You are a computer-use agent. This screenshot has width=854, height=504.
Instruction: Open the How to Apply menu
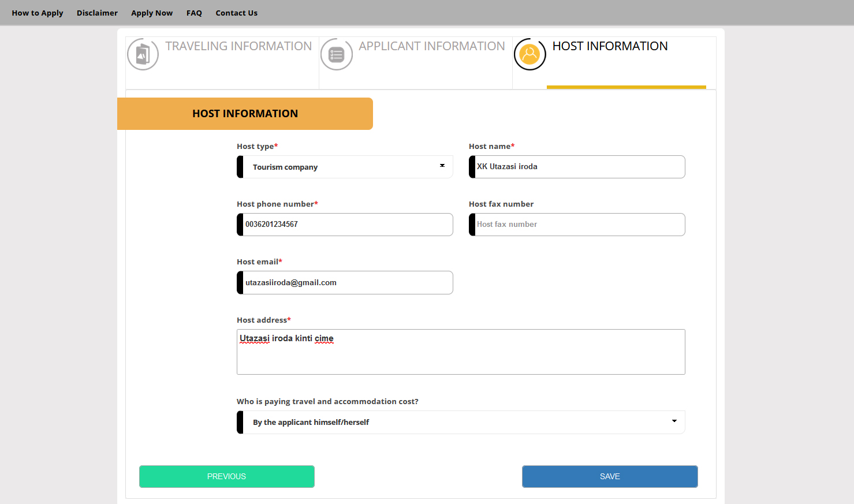click(x=38, y=13)
